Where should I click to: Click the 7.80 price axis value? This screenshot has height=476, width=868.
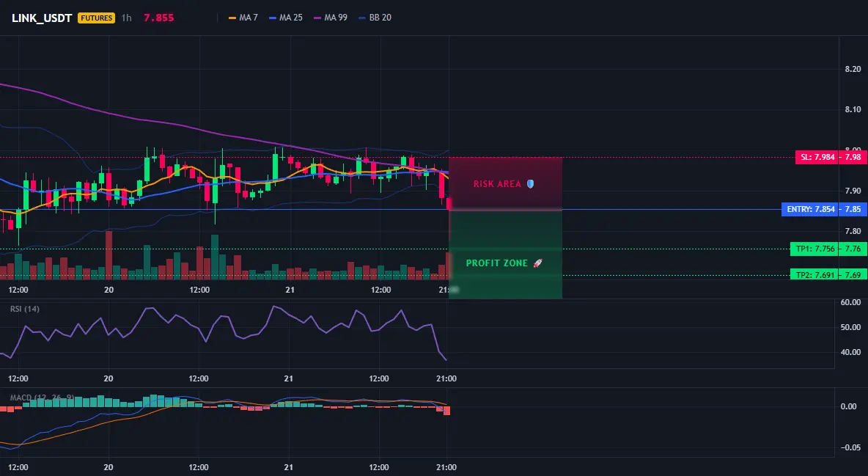(x=853, y=231)
